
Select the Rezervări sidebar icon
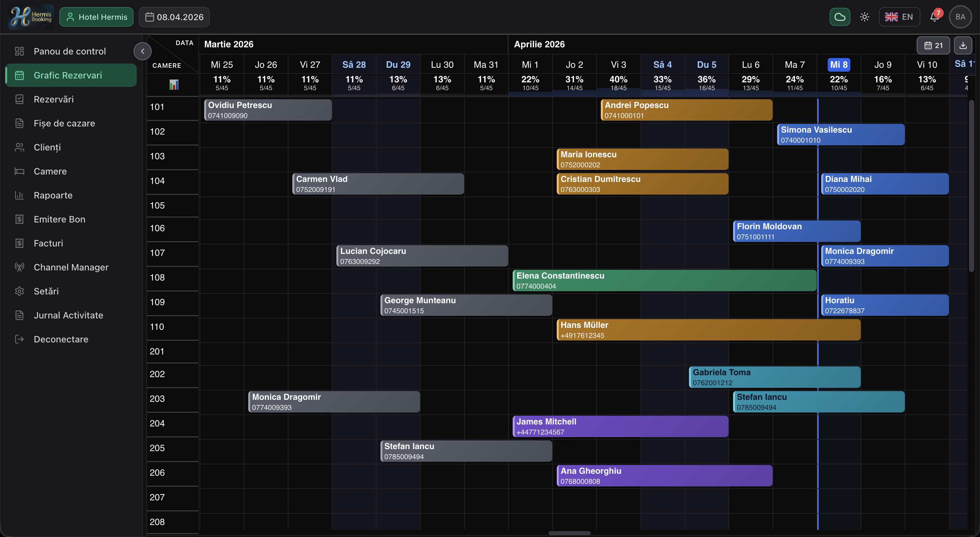pyautogui.click(x=19, y=99)
